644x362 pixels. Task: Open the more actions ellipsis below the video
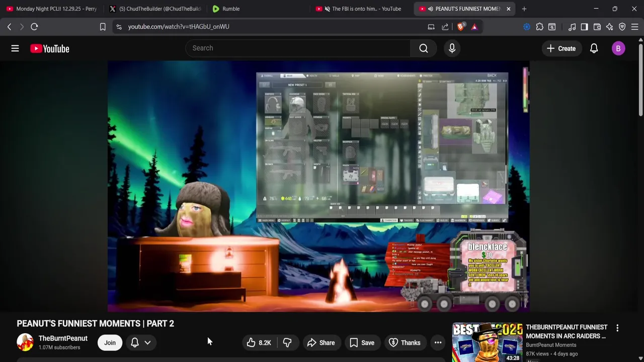point(438,343)
